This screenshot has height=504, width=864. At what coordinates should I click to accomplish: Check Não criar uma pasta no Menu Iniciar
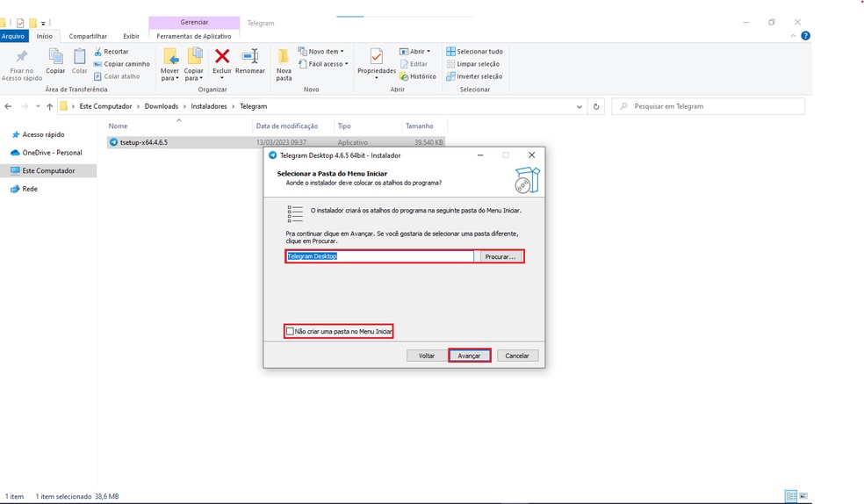[x=290, y=331]
